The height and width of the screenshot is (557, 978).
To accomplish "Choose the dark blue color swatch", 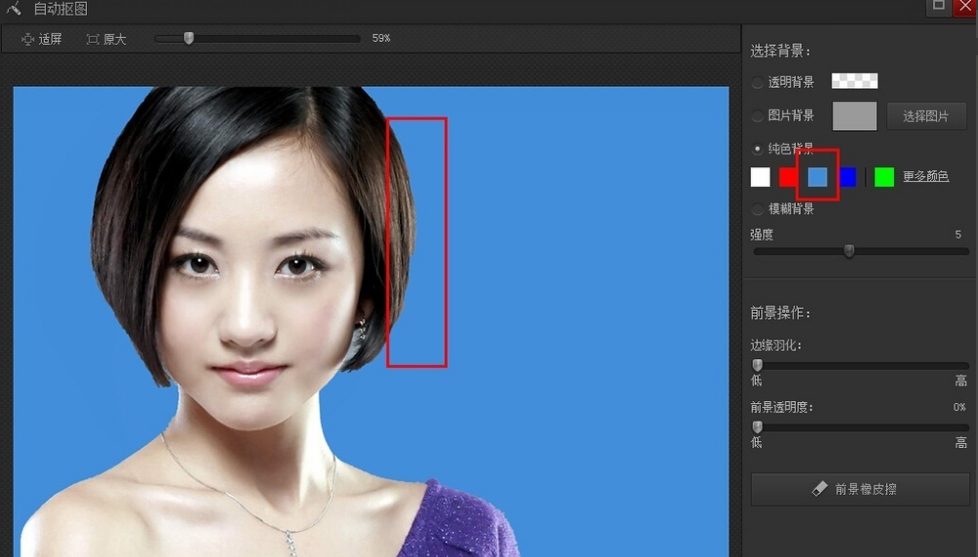I will pos(848,177).
